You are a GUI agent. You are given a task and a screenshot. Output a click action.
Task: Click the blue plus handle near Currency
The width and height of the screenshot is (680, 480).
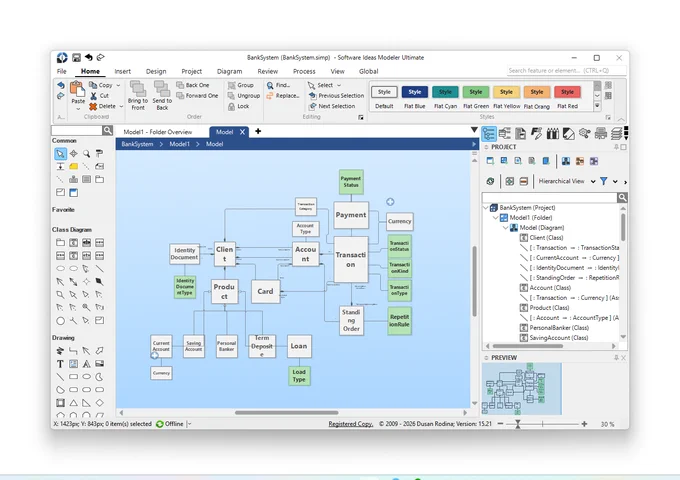tap(390, 202)
